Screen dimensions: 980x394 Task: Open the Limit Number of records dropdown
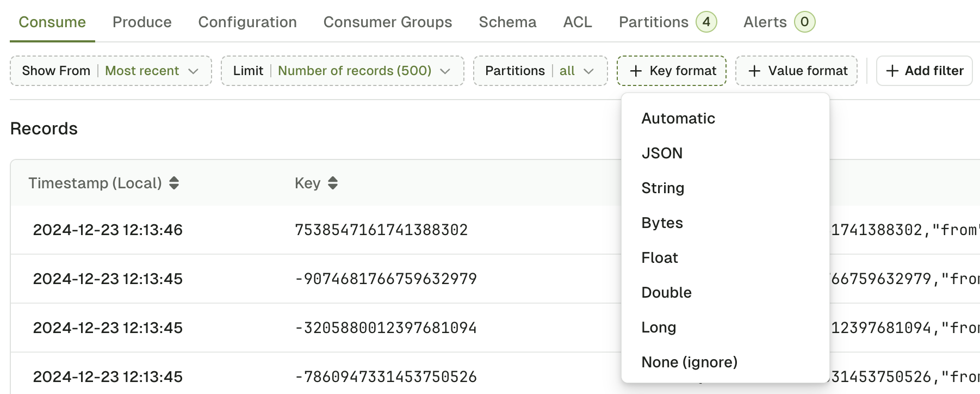343,71
